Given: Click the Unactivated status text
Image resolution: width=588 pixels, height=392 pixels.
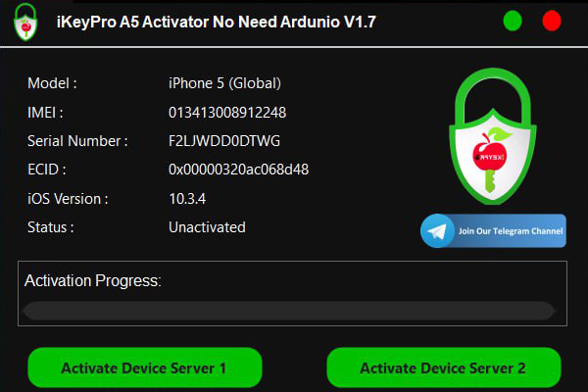Looking at the screenshot, I should (x=207, y=227).
